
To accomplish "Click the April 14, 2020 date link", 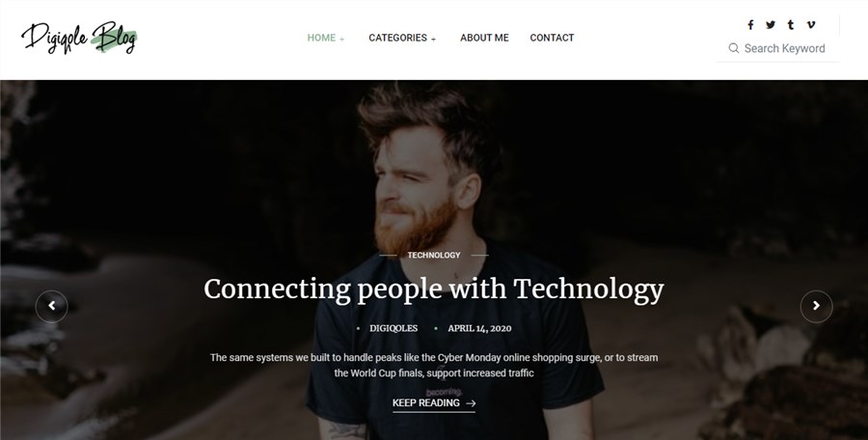I will point(479,328).
